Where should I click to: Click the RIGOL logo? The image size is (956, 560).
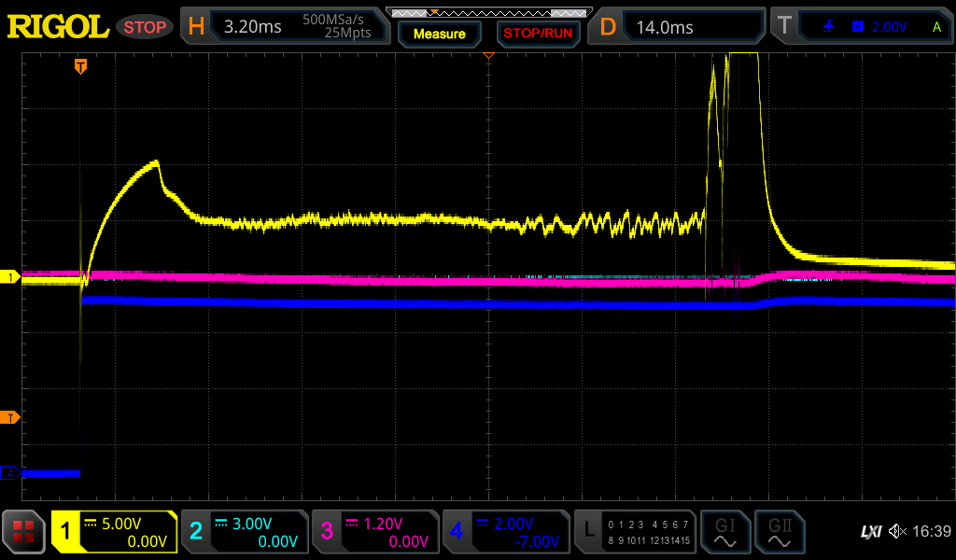(58, 27)
